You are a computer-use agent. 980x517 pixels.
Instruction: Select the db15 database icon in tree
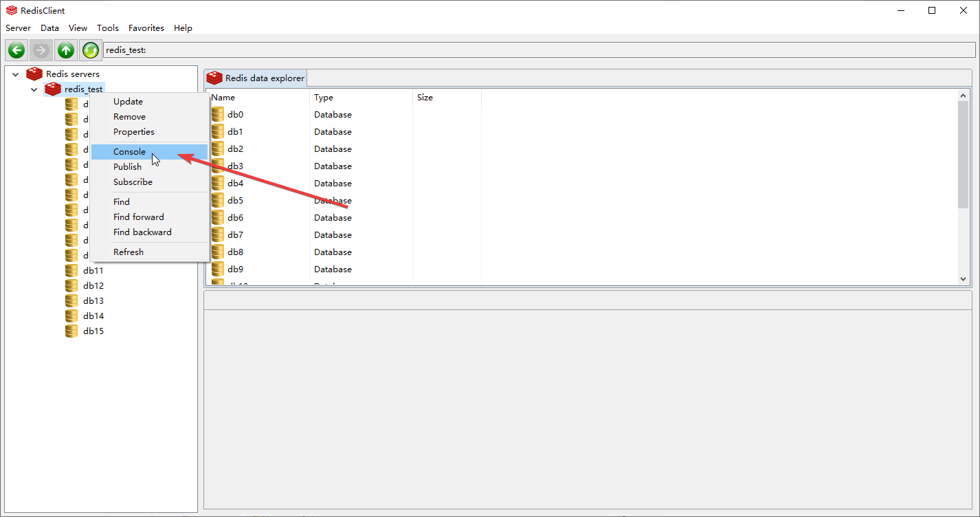[71, 331]
